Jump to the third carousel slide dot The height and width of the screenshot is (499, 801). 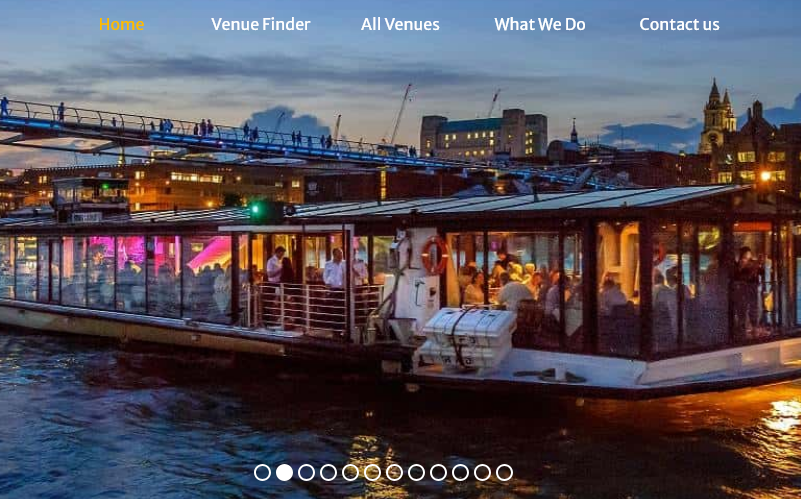[x=306, y=472]
